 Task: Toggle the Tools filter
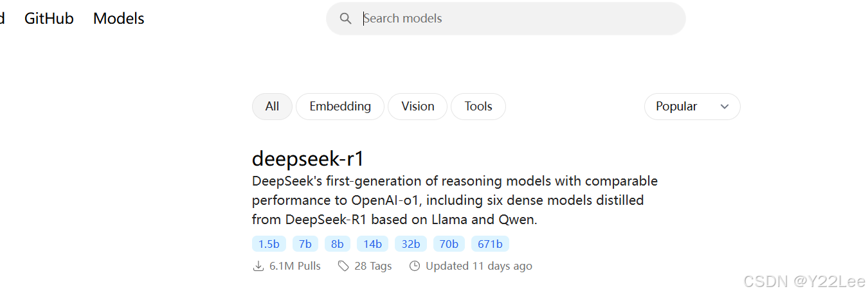tap(478, 107)
